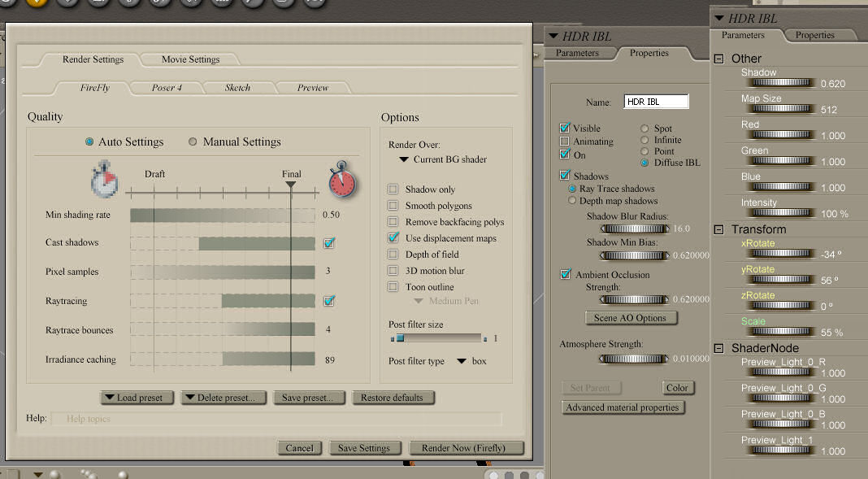Open Scene AO Options
868x479 pixels.
pos(631,318)
